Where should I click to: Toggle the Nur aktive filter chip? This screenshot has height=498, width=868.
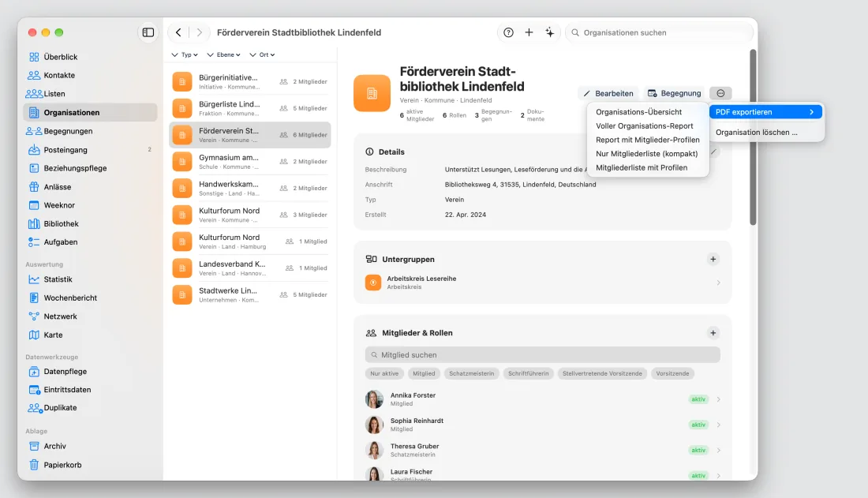coord(384,373)
